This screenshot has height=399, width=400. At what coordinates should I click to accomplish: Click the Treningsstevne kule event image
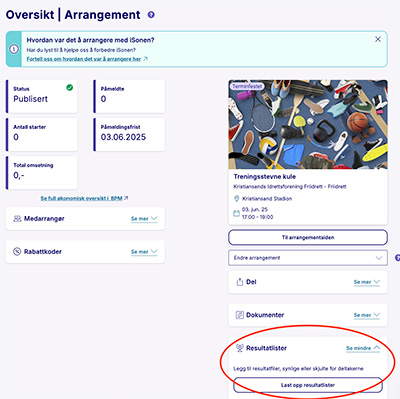tap(308, 124)
